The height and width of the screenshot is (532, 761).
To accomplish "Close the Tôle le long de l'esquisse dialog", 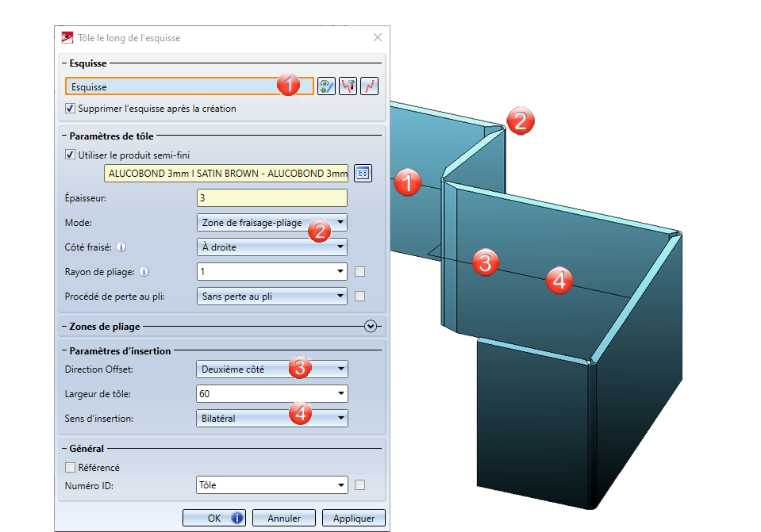I will [378, 37].
